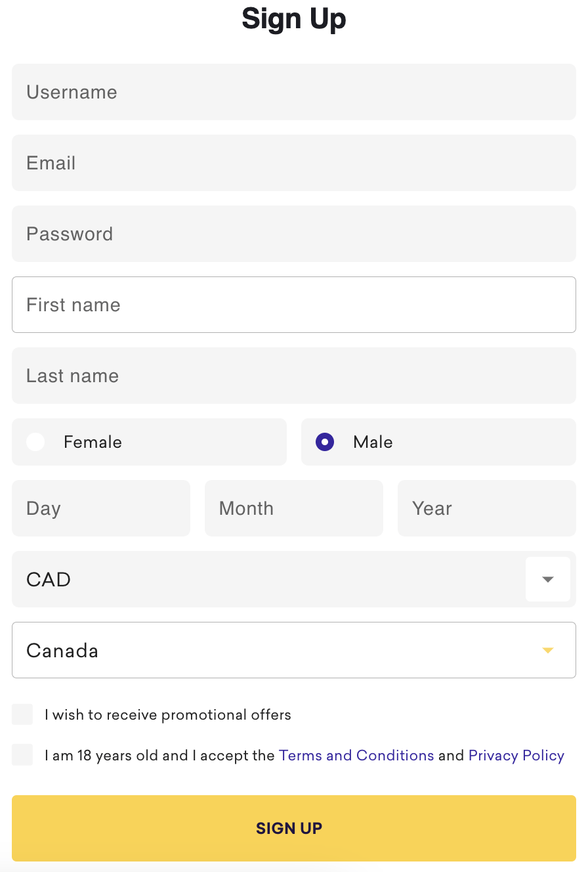Click the Day birth date field

[101, 508]
